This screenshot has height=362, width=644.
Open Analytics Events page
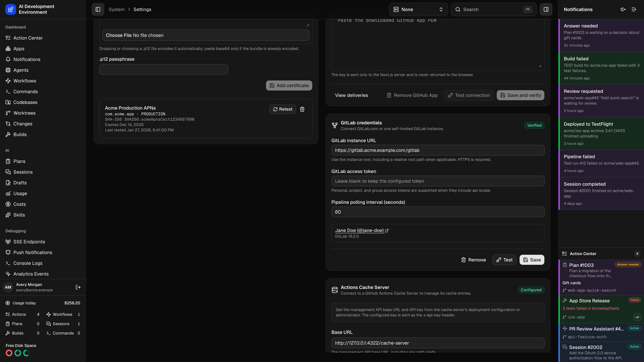tap(43, 274)
